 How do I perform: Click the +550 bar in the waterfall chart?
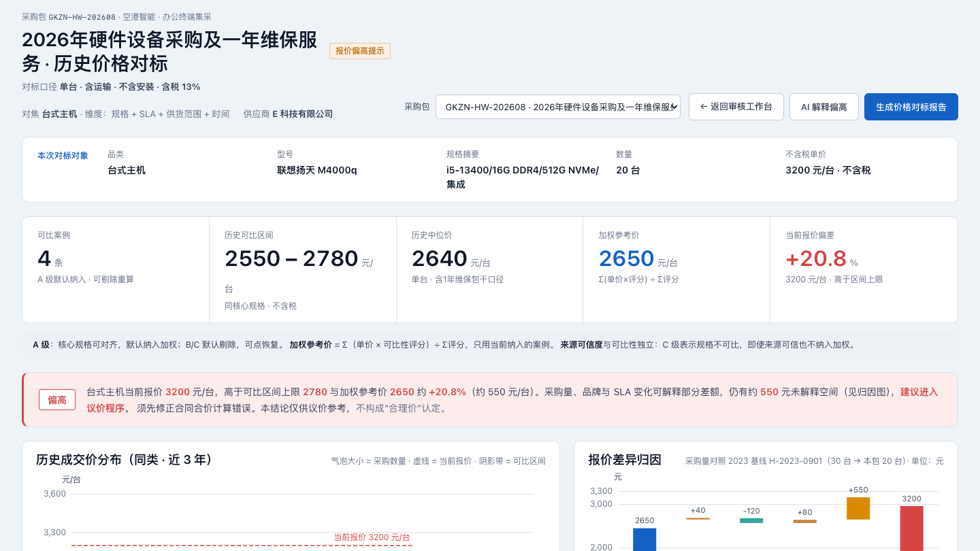(x=858, y=508)
